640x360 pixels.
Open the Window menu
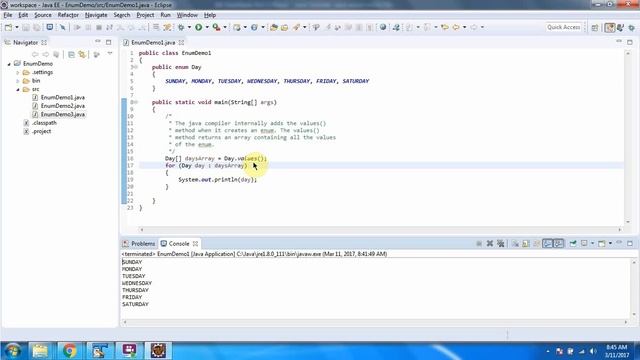coord(187,15)
